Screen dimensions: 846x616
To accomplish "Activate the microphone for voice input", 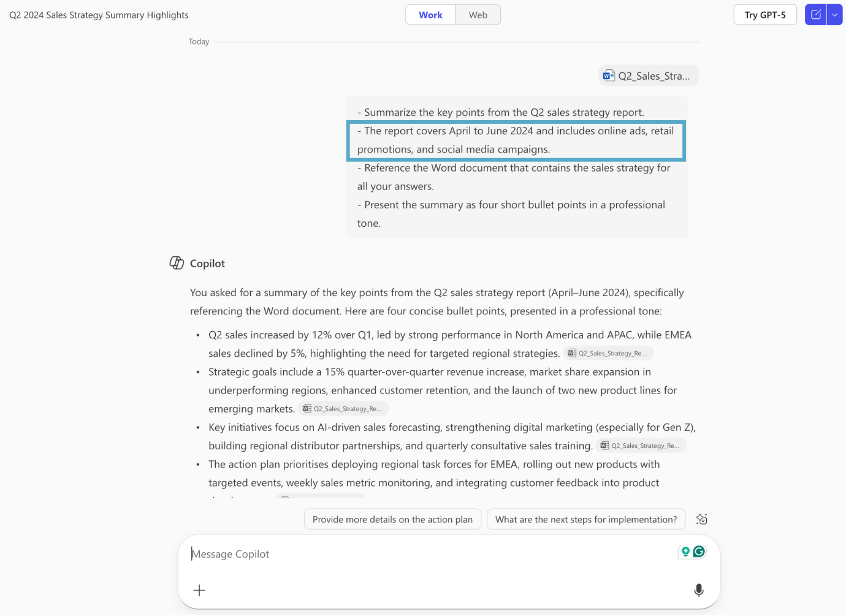I will (x=698, y=590).
